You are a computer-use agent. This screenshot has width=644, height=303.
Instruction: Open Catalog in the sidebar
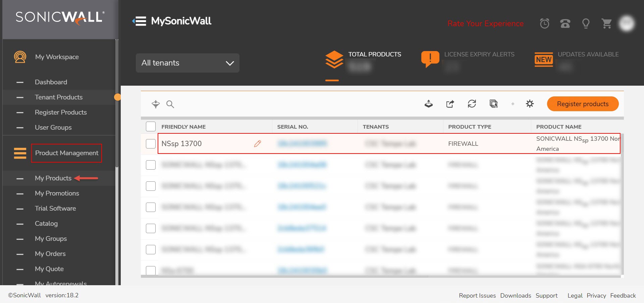(46, 223)
